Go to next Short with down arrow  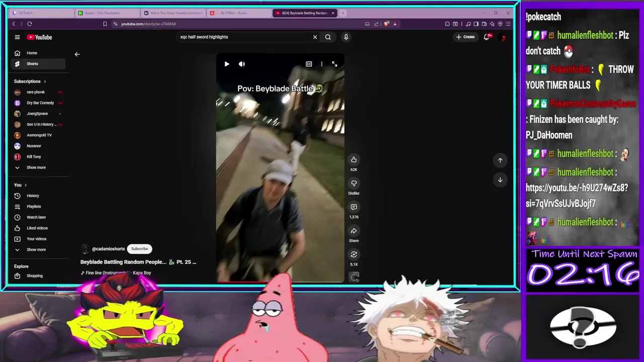(x=500, y=179)
